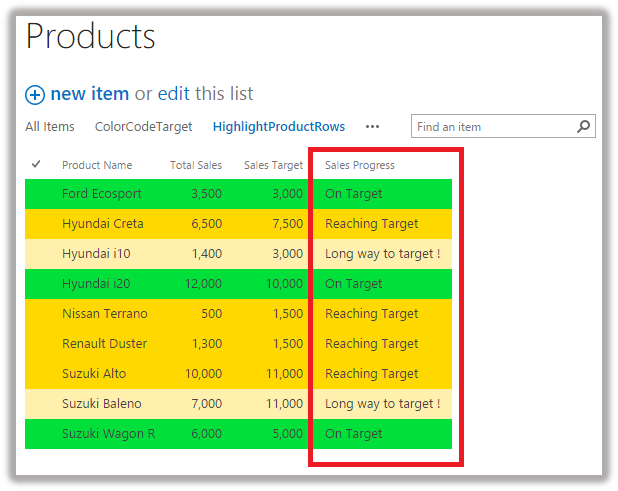This screenshot has height=491, width=618.
Task: Sort by the Sales Target column header
Action: [x=273, y=165]
